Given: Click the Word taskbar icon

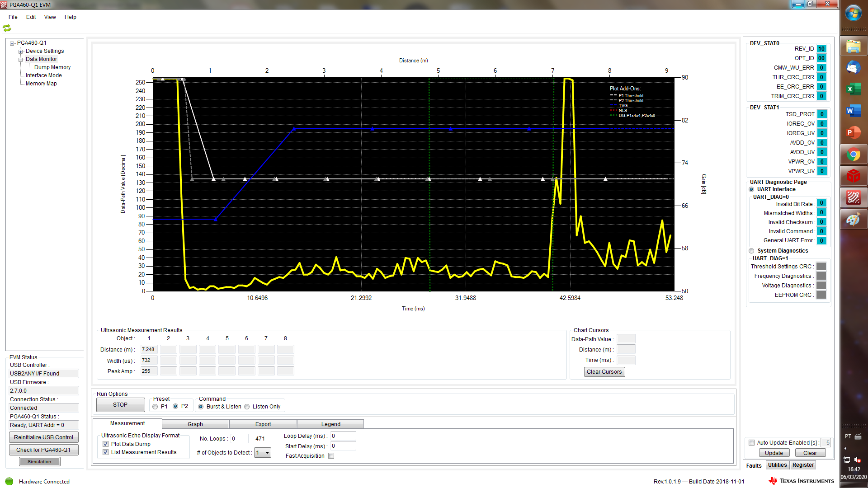Looking at the screenshot, I should pyautogui.click(x=853, y=111).
